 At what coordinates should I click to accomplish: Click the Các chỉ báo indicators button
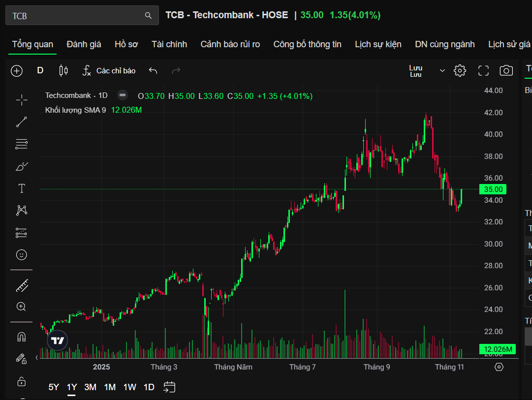pos(109,71)
